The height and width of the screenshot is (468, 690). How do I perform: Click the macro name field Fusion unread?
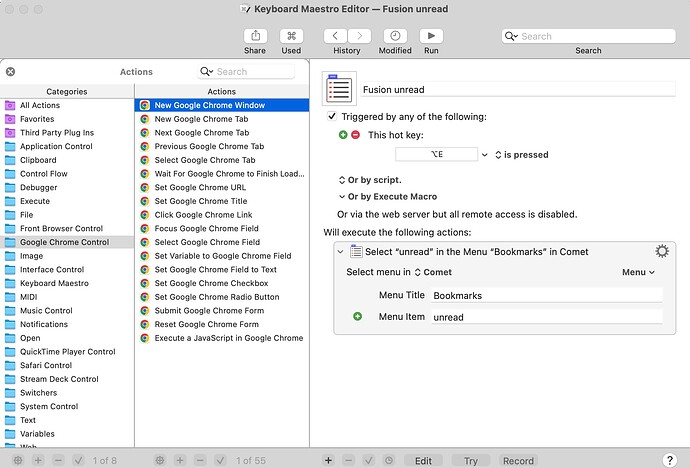point(518,89)
